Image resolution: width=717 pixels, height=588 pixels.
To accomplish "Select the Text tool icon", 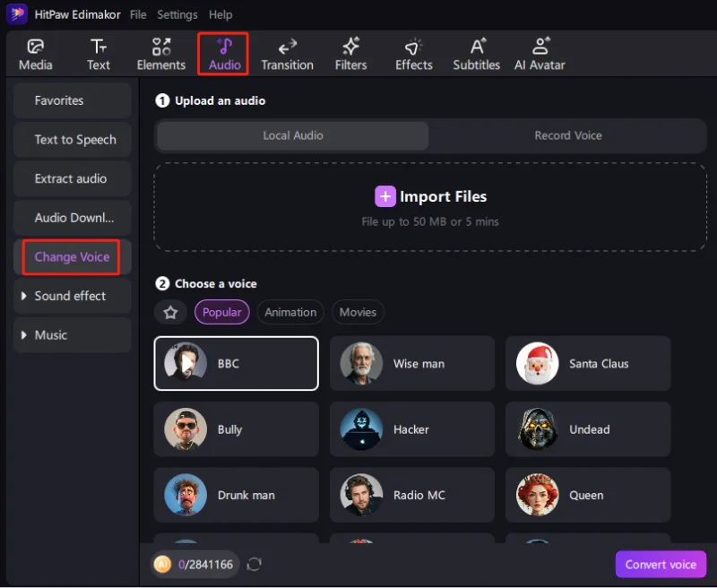I will click(99, 52).
